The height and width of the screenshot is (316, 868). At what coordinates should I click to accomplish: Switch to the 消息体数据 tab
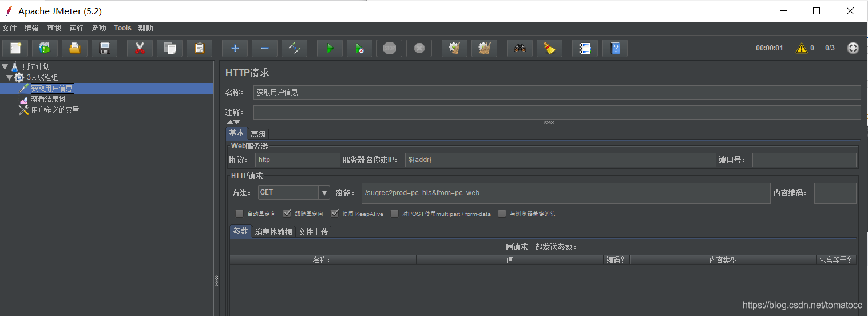(274, 232)
